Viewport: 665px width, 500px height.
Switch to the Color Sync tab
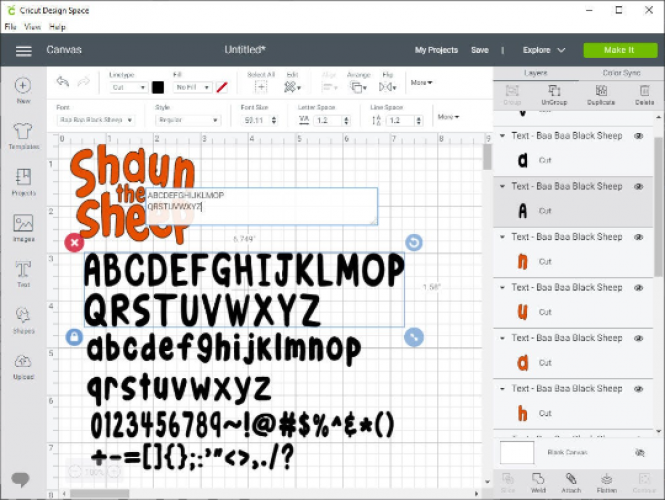coord(621,73)
